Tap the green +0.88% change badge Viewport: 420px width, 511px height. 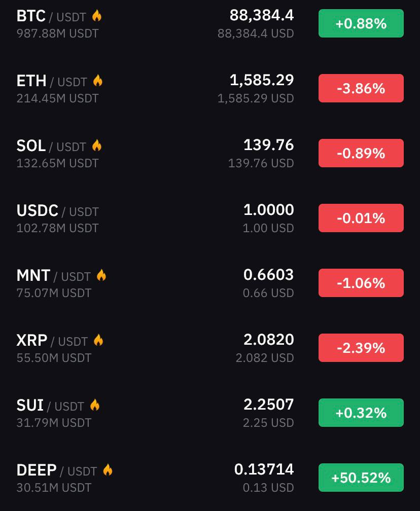coord(361,23)
